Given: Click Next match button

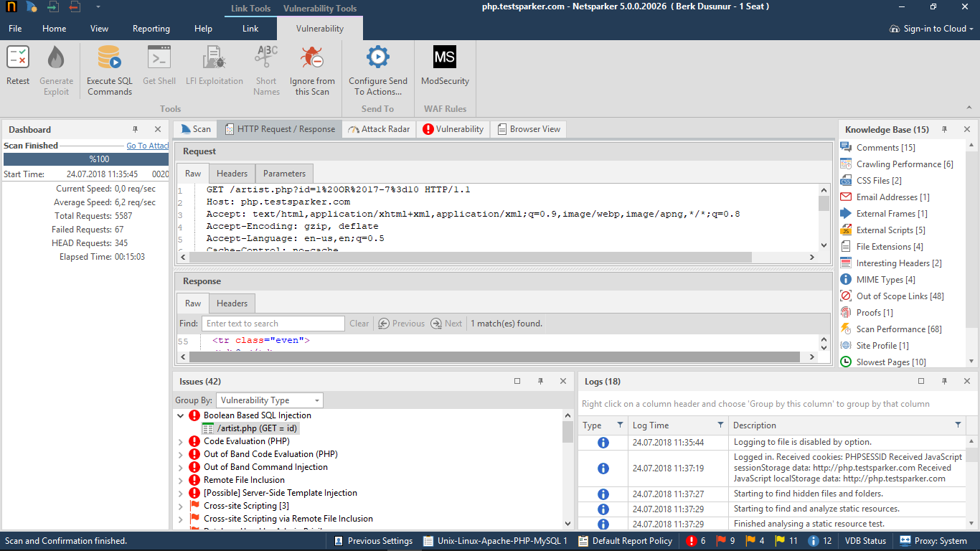Looking at the screenshot, I should (446, 324).
